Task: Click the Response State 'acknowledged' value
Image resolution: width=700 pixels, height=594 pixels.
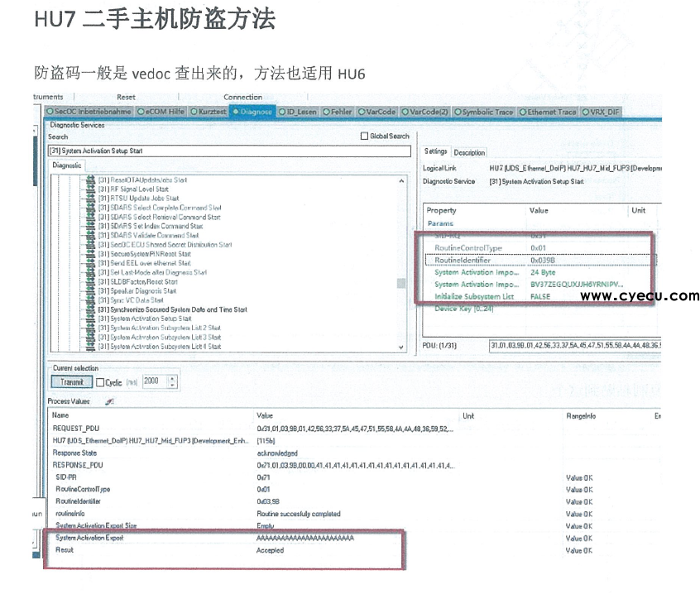Action: (277, 453)
